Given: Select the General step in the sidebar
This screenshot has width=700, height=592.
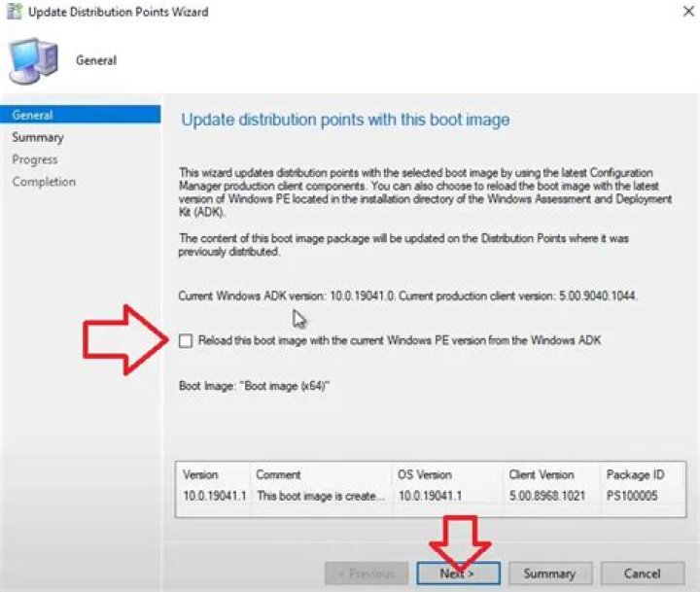Looking at the screenshot, I should [33, 115].
